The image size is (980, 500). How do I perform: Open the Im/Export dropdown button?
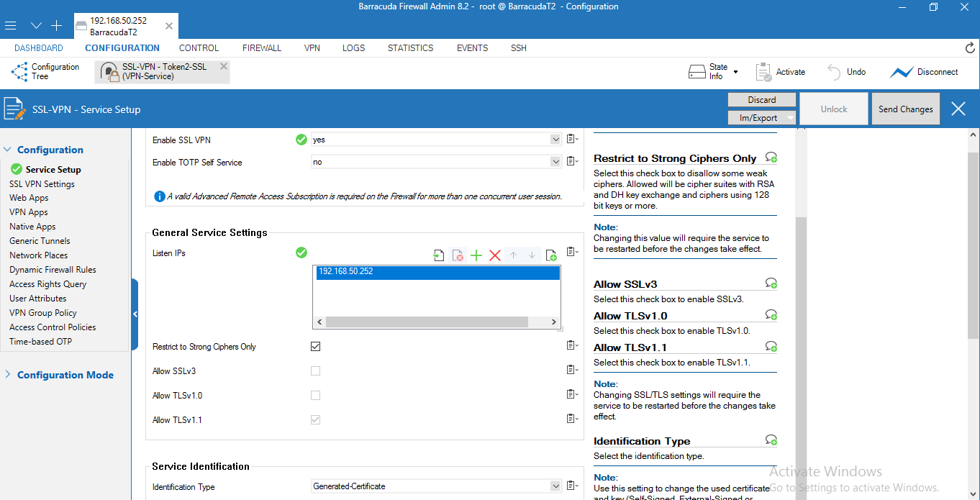tap(762, 118)
